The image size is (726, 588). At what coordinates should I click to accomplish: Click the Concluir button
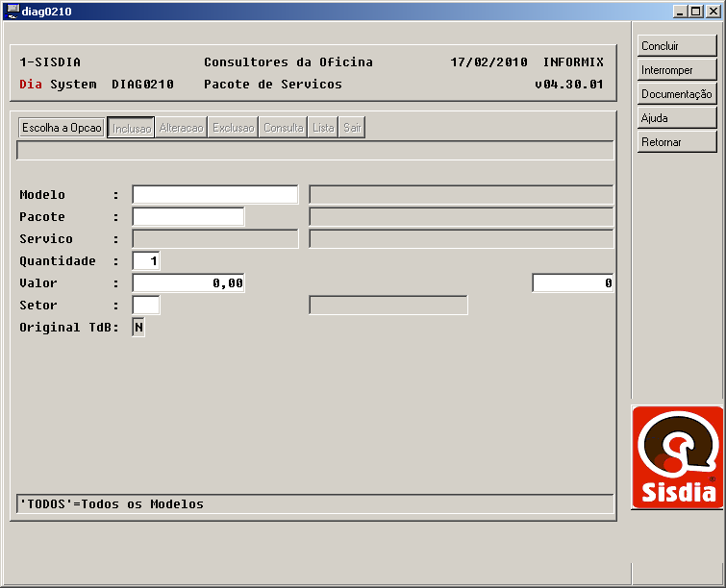click(676, 46)
